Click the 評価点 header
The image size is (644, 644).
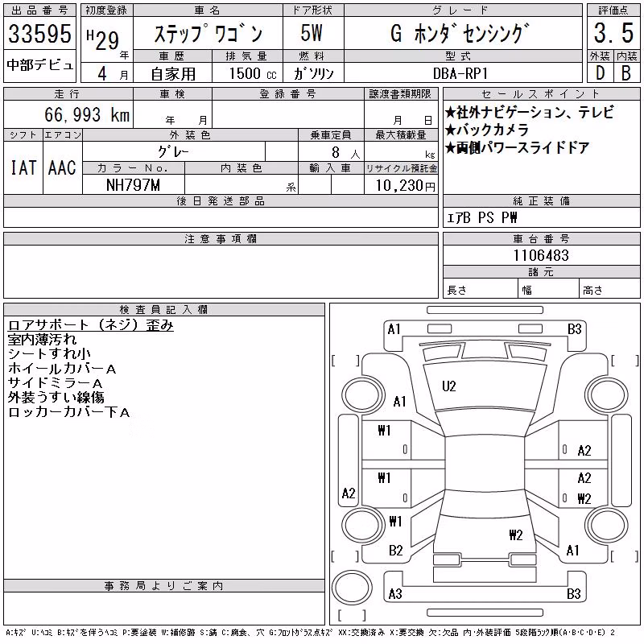coord(613,10)
